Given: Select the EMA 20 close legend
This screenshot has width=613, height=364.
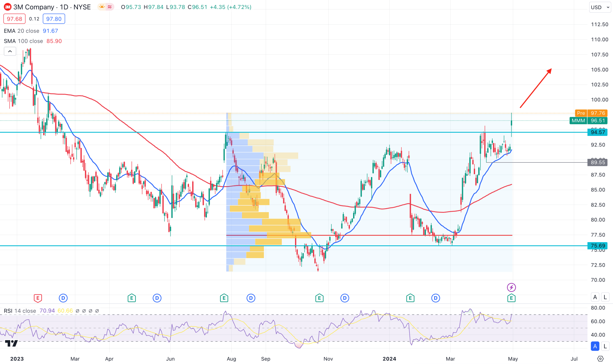Looking at the screenshot, I should point(21,31).
